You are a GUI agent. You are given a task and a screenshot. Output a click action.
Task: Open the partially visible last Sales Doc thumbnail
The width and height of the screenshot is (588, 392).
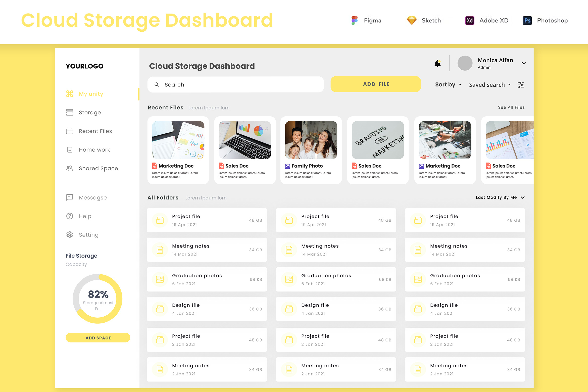[x=510, y=140]
